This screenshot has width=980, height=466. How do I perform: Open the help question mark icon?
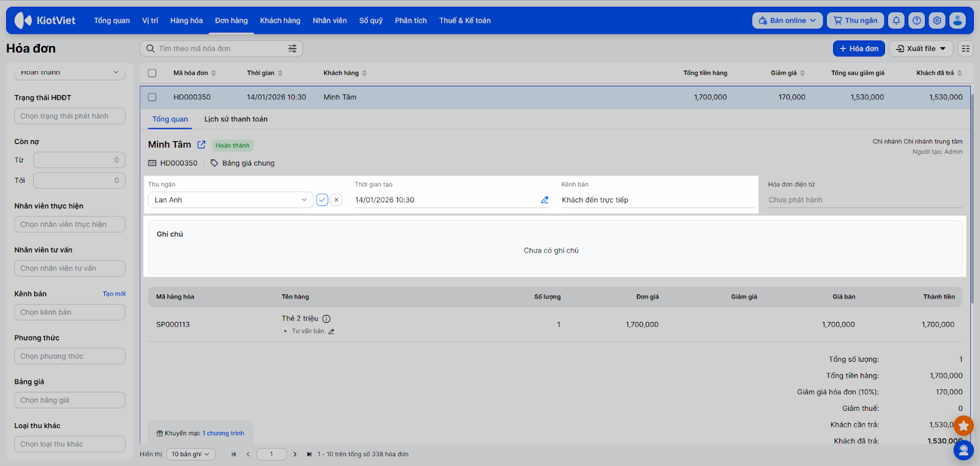click(916, 20)
